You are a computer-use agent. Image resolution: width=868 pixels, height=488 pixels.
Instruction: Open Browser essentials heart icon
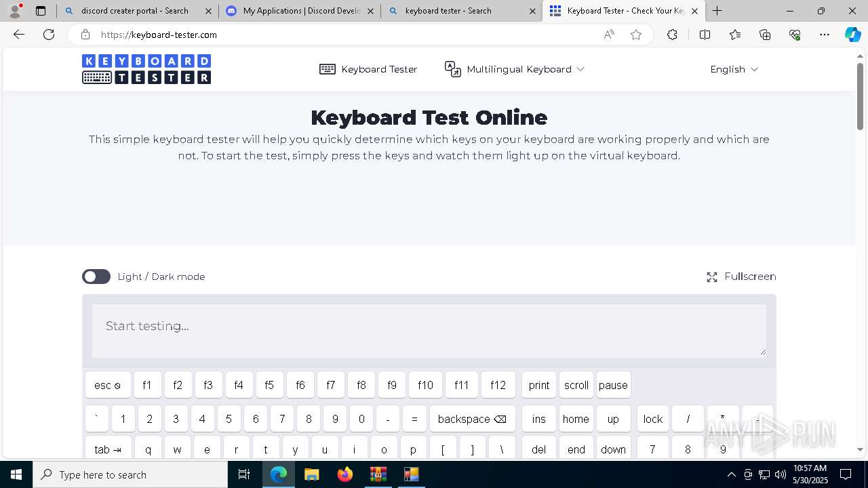point(795,35)
